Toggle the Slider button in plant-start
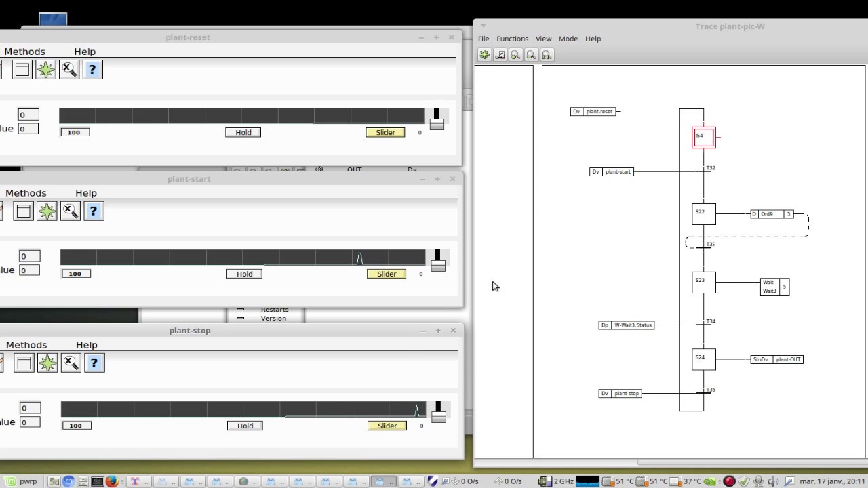868x488 pixels. pos(387,274)
